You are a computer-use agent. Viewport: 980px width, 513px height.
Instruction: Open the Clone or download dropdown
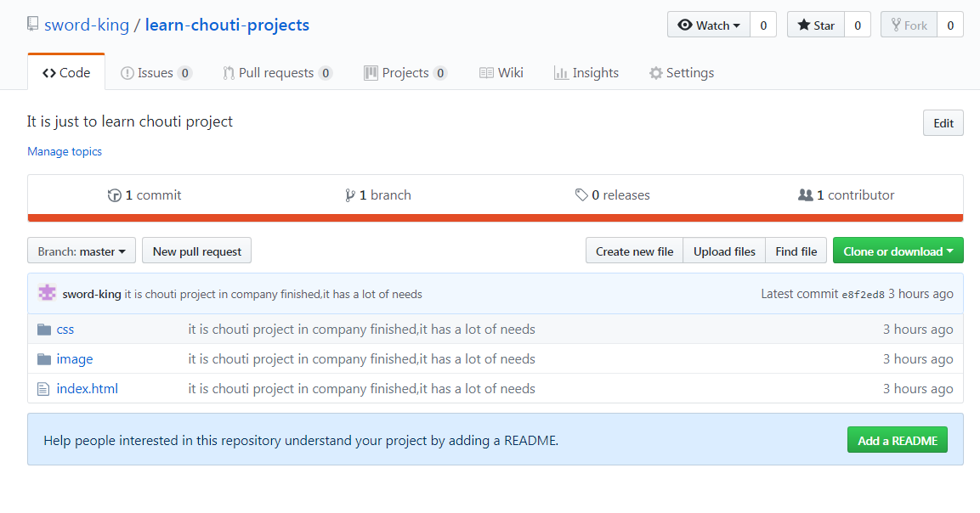point(898,251)
